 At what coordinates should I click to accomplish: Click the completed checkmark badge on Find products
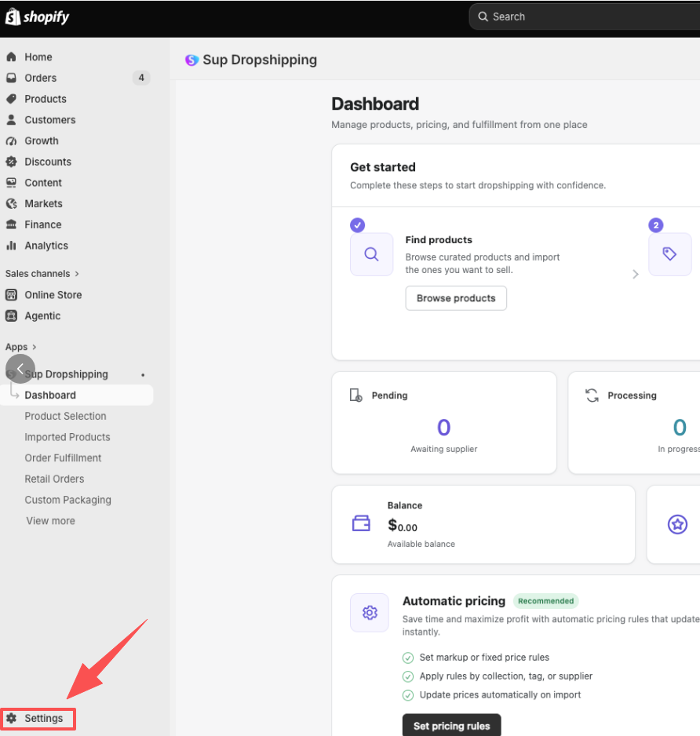357,225
